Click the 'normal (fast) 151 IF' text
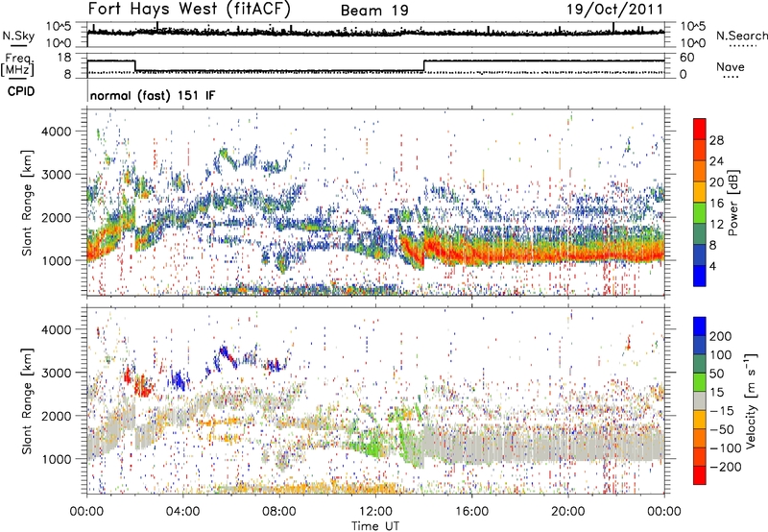 pyautogui.click(x=153, y=95)
